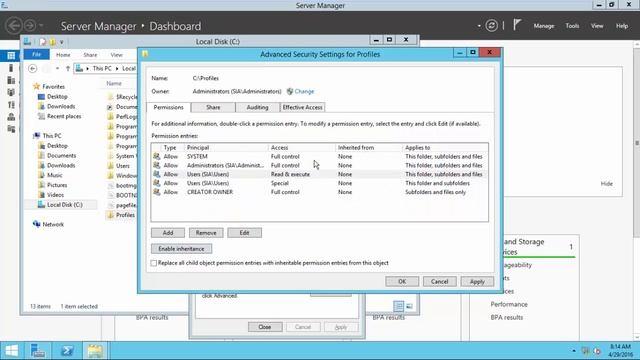The image size is (640, 360).
Task: Click Enable inheritance button
Action: (x=181, y=249)
